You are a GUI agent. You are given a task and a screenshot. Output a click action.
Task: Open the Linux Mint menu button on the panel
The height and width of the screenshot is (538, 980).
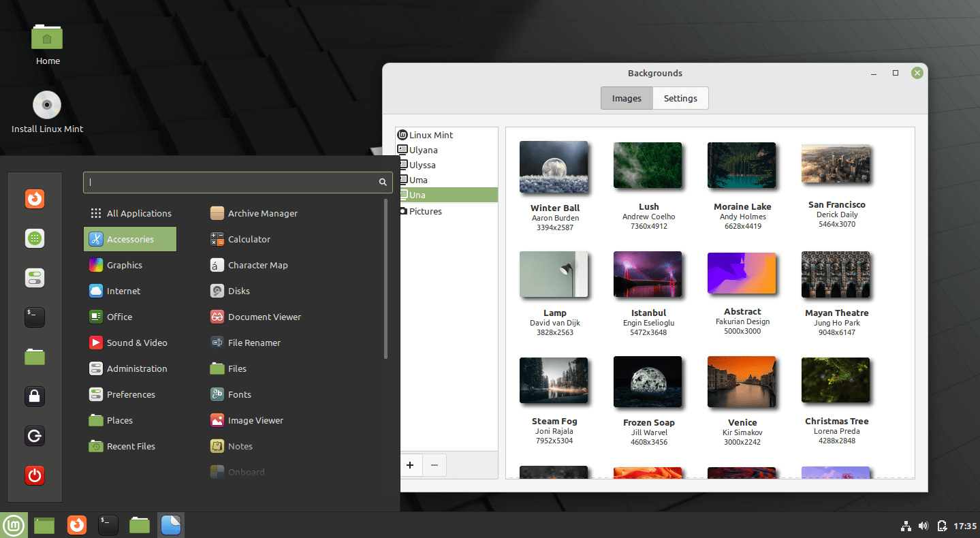coord(14,525)
